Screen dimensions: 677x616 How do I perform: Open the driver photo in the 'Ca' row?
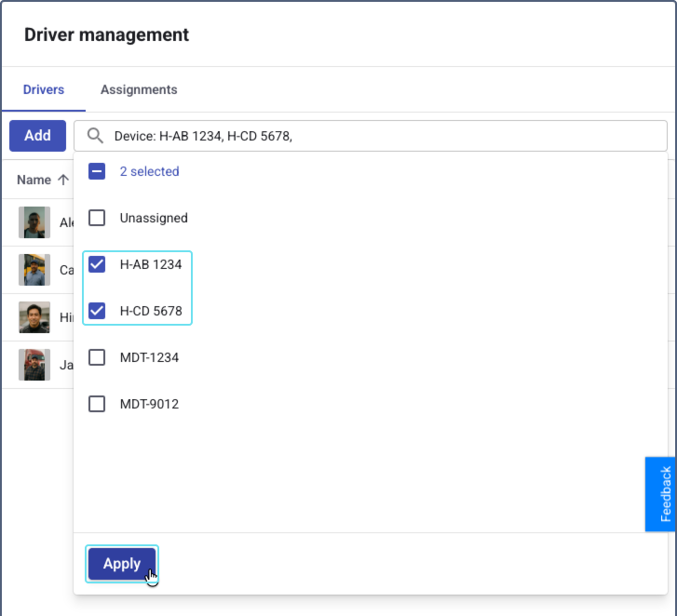34,270
